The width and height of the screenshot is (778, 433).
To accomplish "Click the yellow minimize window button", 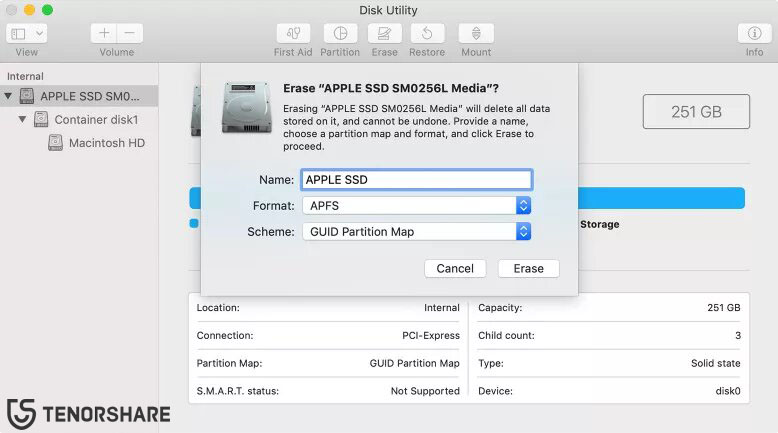I will tap(30, 10).
